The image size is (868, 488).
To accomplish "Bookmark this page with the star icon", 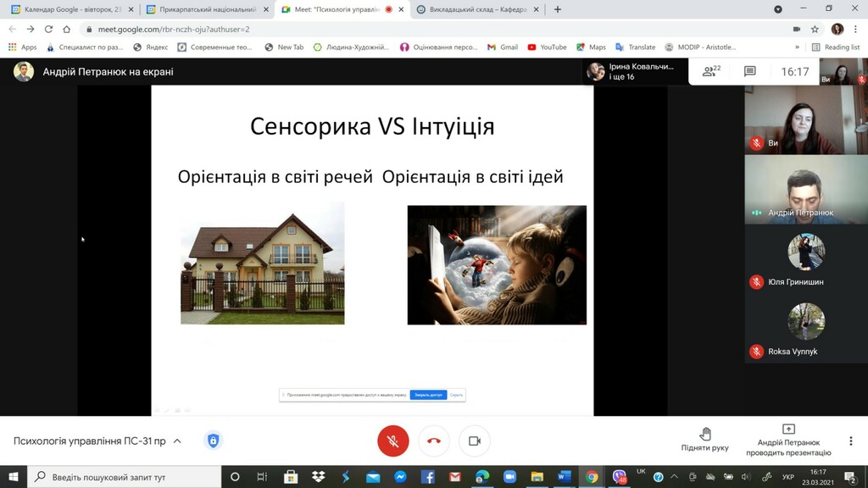I will [815, 29].
